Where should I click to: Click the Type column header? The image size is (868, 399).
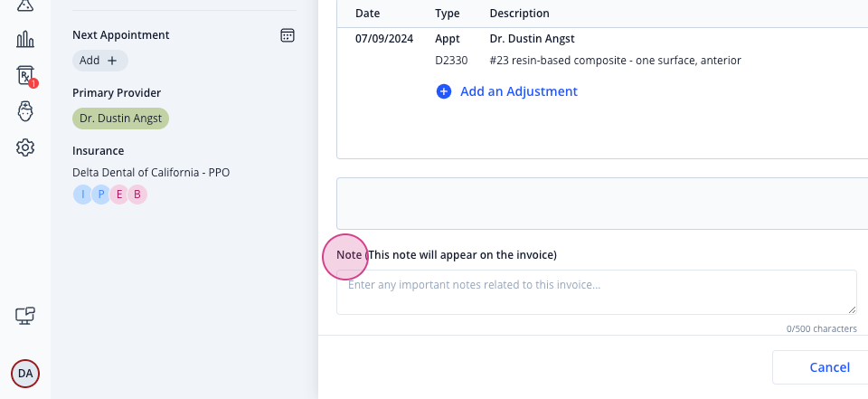point(448,14)
